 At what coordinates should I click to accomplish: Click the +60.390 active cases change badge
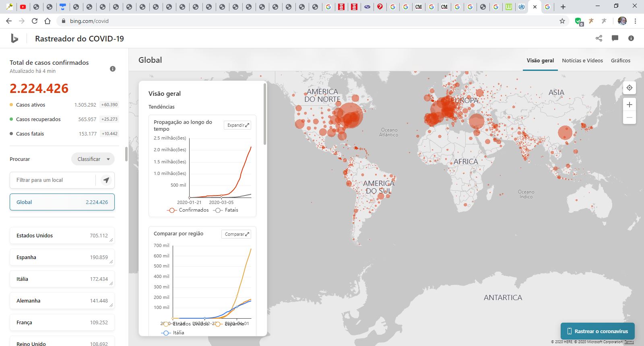coord(109,105)
